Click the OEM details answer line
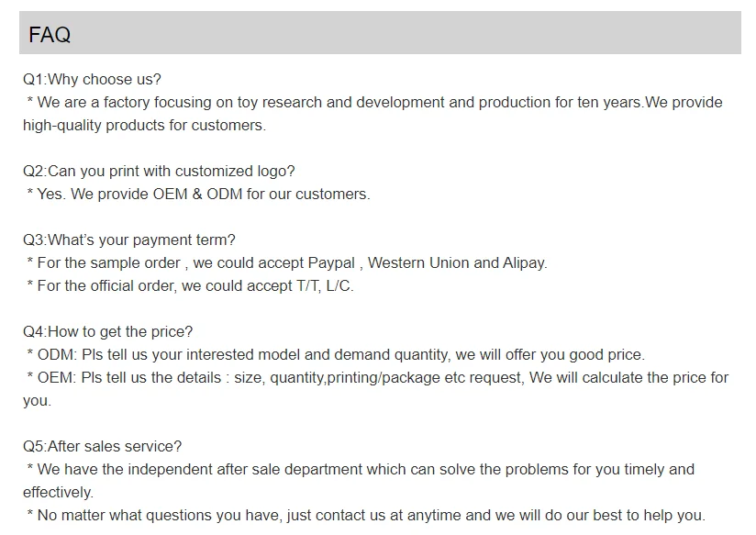Screen dimensions: 756x535 click(x=377, y=377)
